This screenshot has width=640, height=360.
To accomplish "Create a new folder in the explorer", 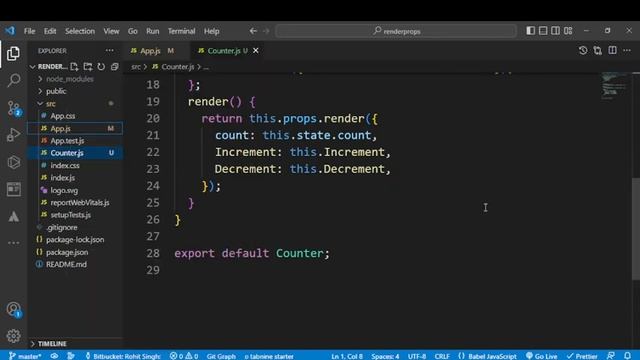I will pos(88,67).
